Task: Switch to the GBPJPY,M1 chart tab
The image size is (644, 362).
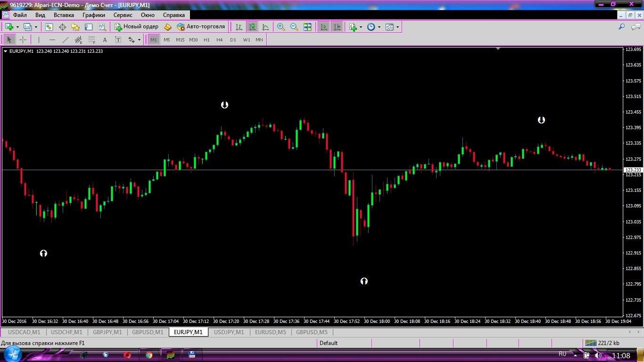Action: click(107, 332)
